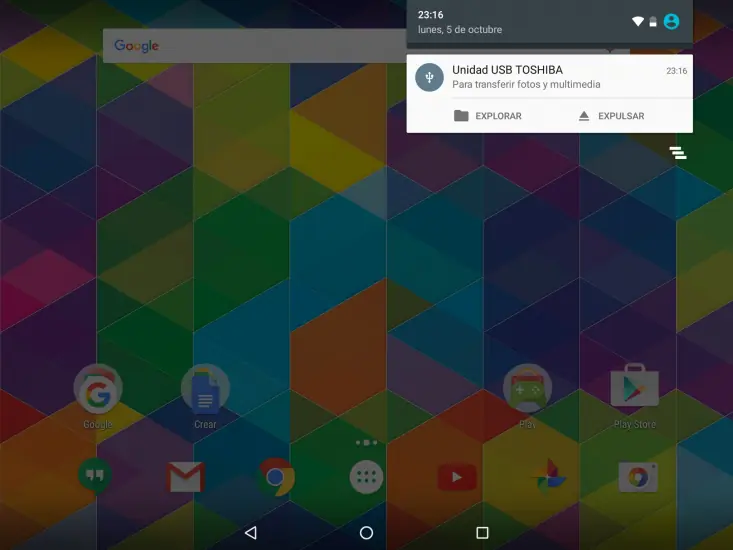Tap the battery status icon
733x550 pixels.
click(x=653, y=21)
